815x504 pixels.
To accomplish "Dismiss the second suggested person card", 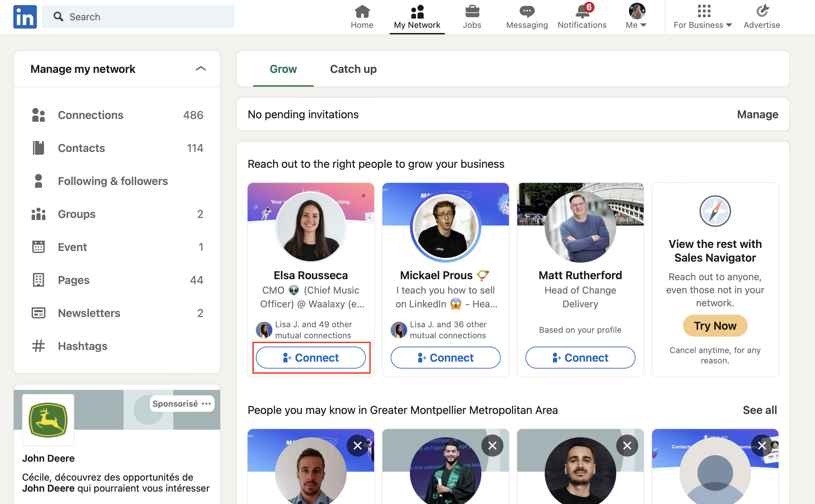I will pos(492,446).
